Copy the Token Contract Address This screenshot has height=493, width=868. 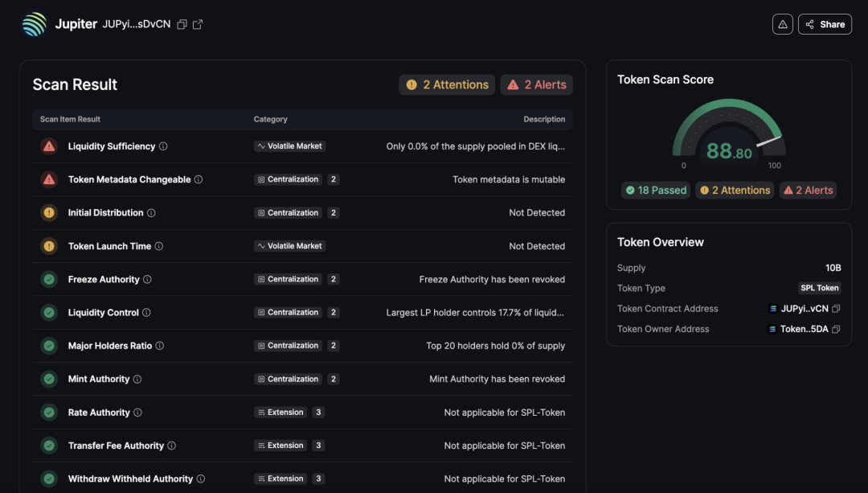(x=837, y=309)
